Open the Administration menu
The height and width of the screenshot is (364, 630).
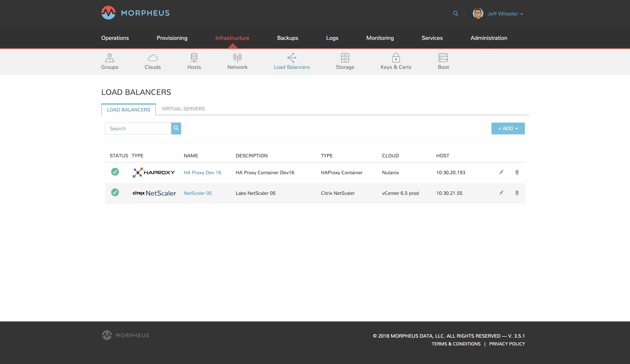[x=489, y=38]
